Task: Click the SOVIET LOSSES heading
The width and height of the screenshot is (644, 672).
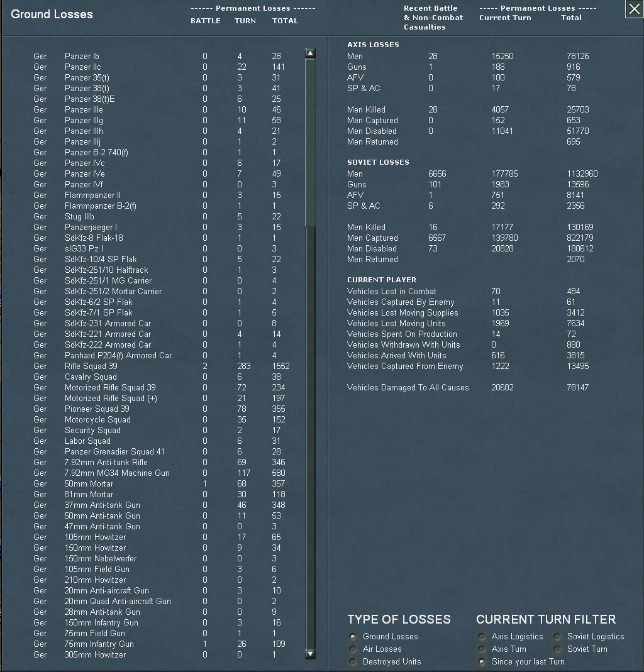Action: 378,162
